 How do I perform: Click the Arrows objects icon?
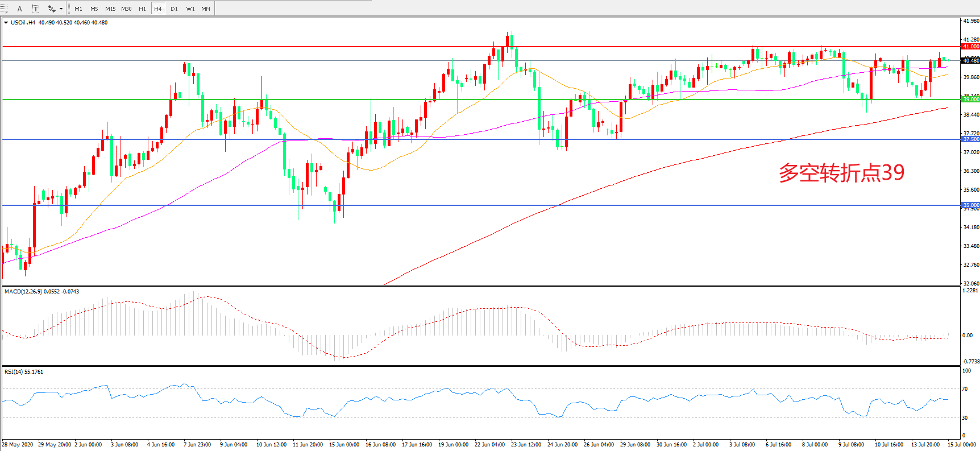(51, 9)
